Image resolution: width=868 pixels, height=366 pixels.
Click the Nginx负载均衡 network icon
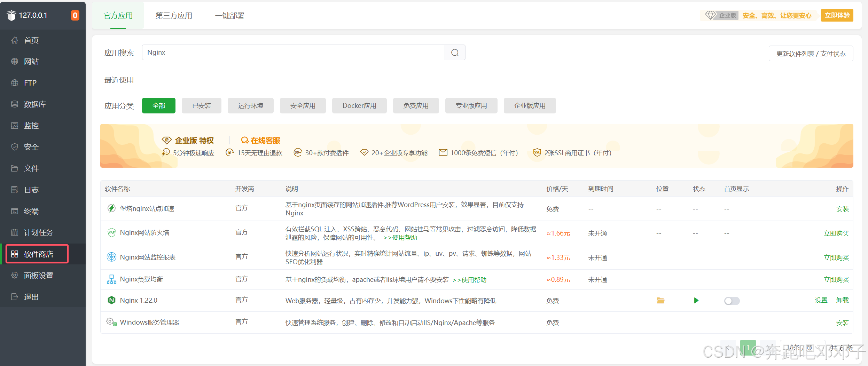(111, 279)
